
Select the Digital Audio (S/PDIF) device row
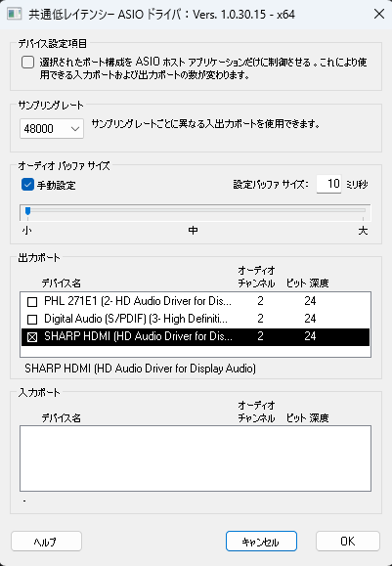tap(196, 319)
